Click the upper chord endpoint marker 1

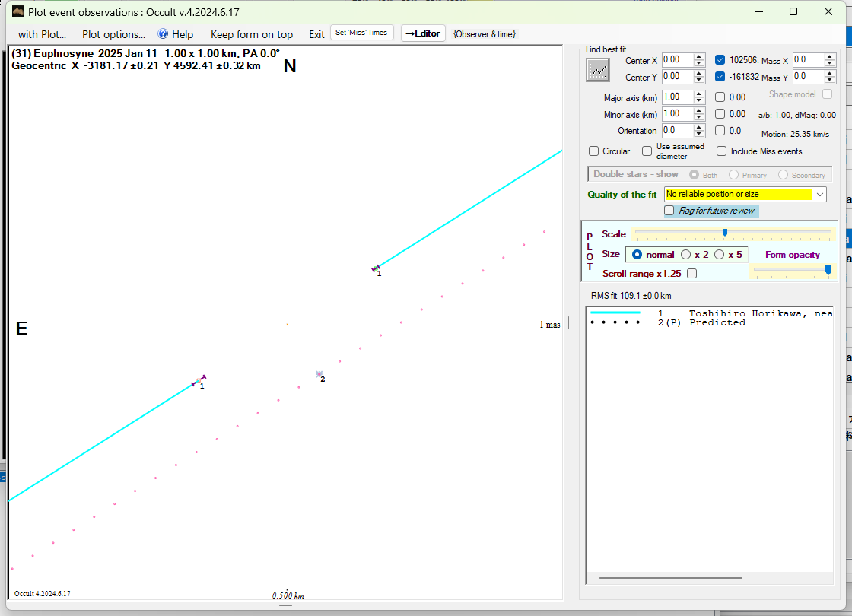point(375,268)
